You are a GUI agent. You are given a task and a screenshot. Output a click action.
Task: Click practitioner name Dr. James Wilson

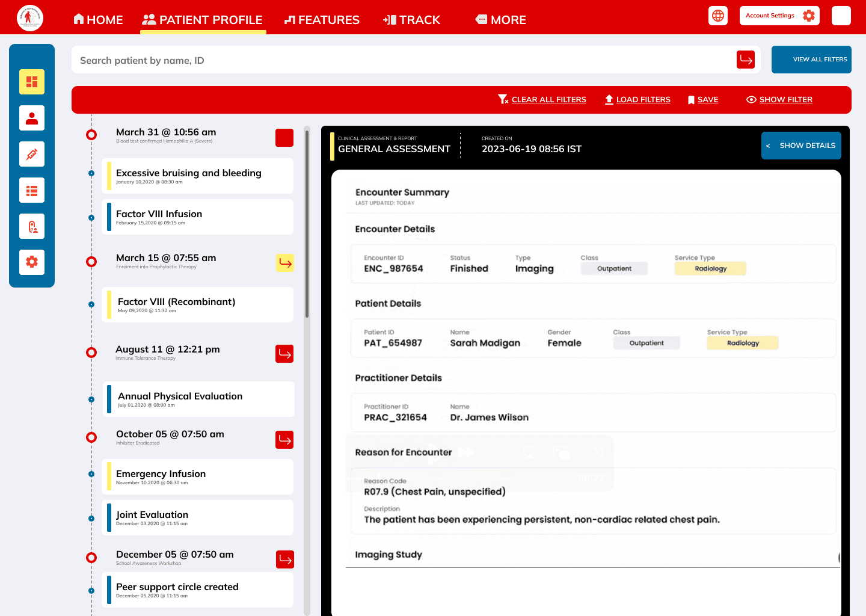pyautogui.click(x=489, y=417)
